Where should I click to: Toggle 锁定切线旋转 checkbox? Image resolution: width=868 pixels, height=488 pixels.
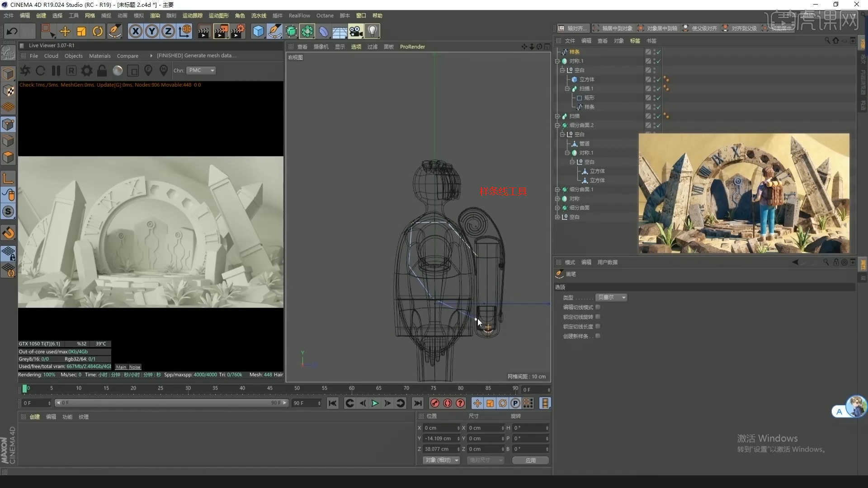click(598, 317)
